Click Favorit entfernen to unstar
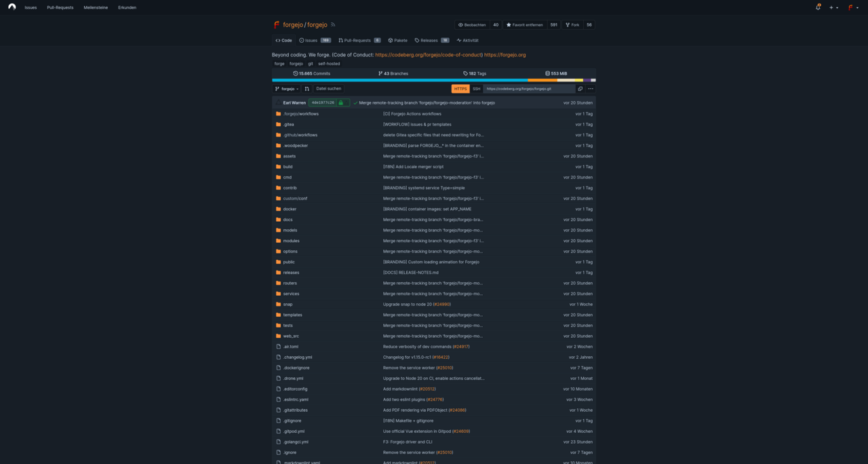The width and height of the screenshot is (868, 464). [x=524, y=24]
